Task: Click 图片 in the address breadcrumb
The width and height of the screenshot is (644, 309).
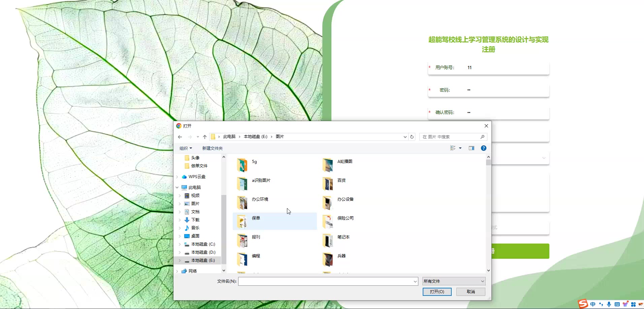Action: tap(280, 137)
